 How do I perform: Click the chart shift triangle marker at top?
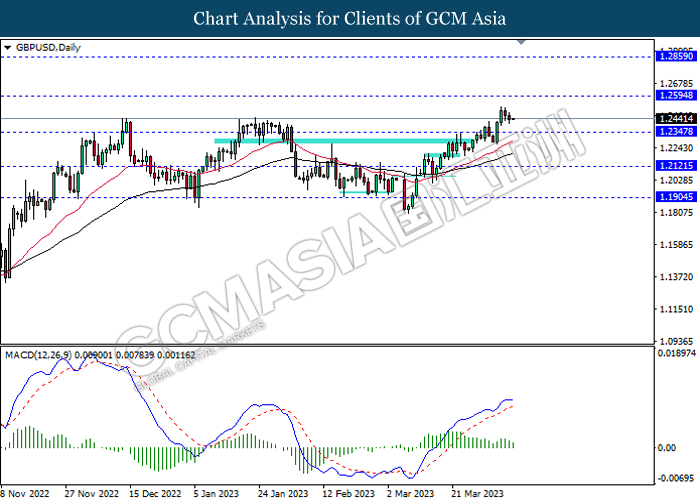click(521, 42)
